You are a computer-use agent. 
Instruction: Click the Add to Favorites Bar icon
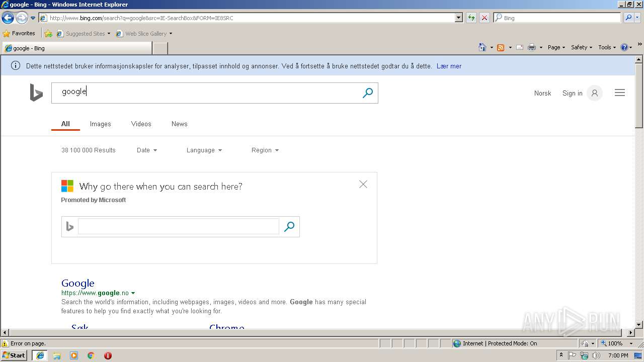(48, 34)
